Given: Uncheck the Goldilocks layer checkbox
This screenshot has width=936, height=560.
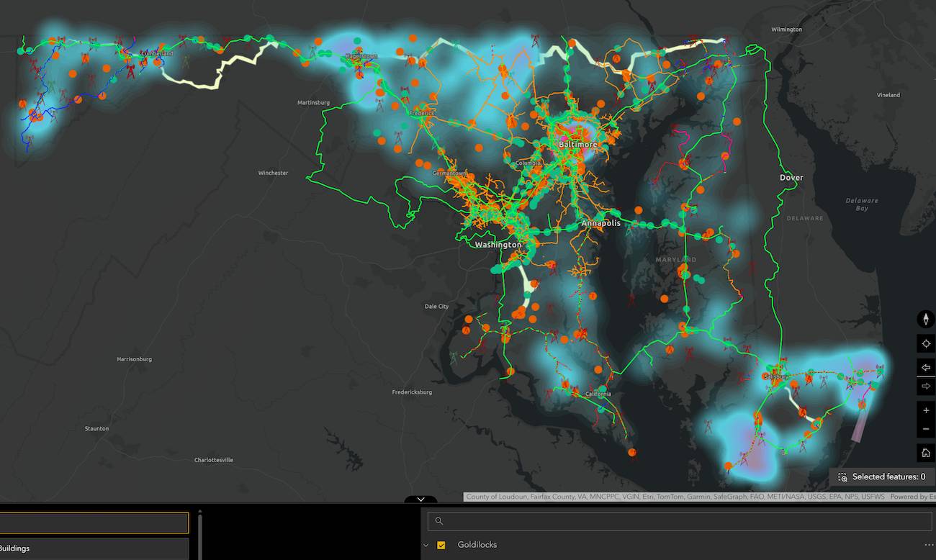Looking at the screenshot, I should point(441,545).
